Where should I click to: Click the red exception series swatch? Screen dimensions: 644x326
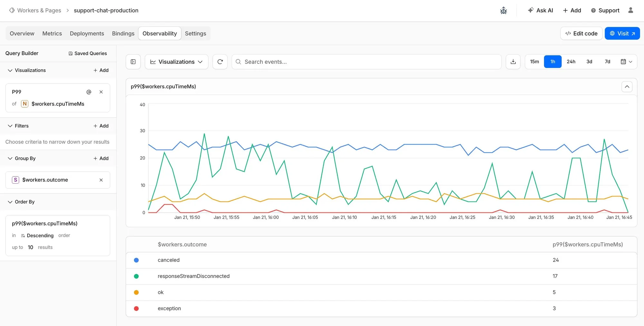click(x=136, y=309)
